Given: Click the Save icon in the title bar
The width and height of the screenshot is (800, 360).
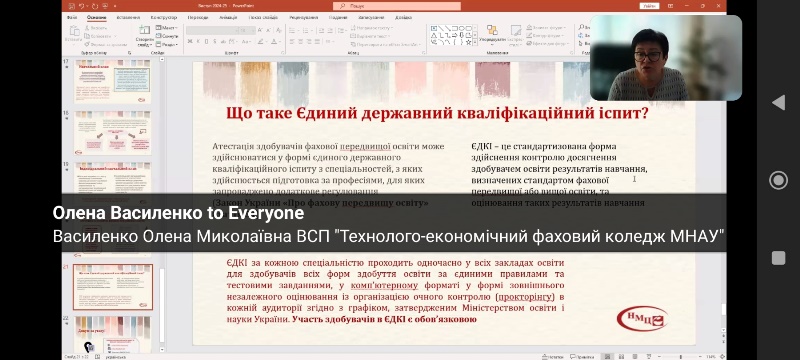Looking at the screenshot, I should coord(71,6).
